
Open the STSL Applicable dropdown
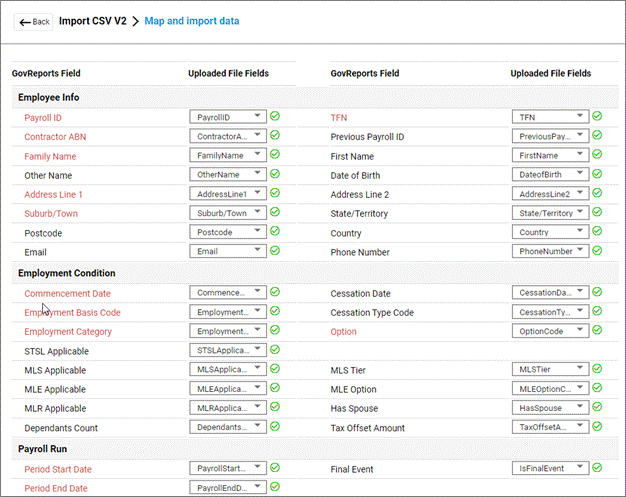pyautogui.click(x=228, y=350)
